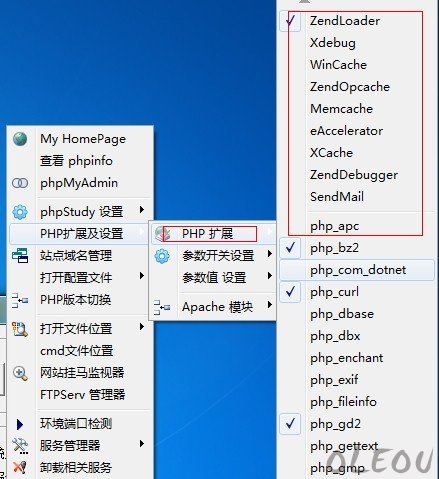Screen dimensions: 439x479
Task: Click the 服务管理器 tools icon
Action: coord(20,446)
